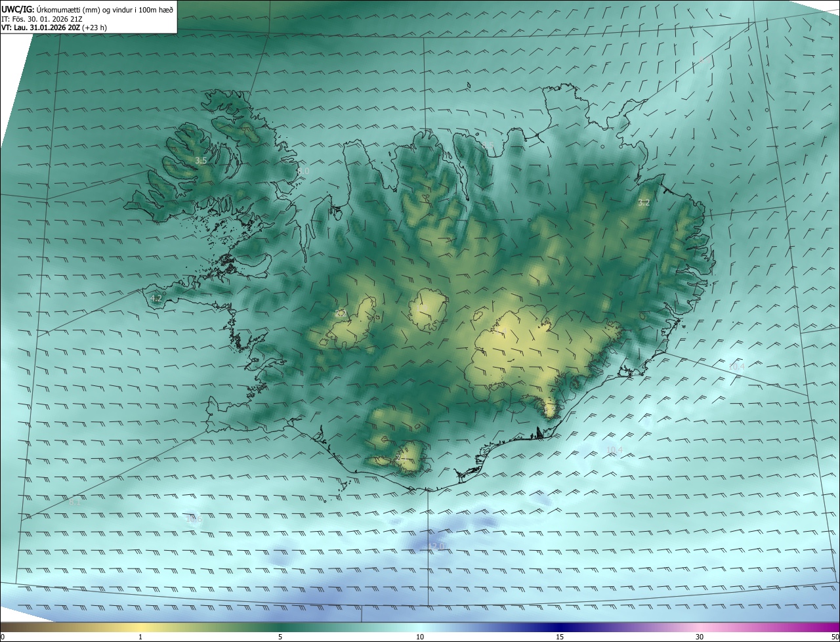
Task: Click the '12.0' value over the sea south of Iceland
Action: click(x=437, y=546)
